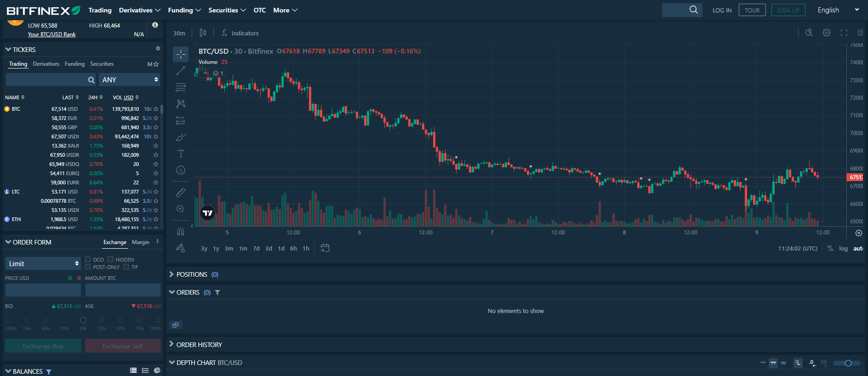The height and width of the screenshot is (376, 868).
Task: Open the emoji icons tool
Action: click(181, 170)
